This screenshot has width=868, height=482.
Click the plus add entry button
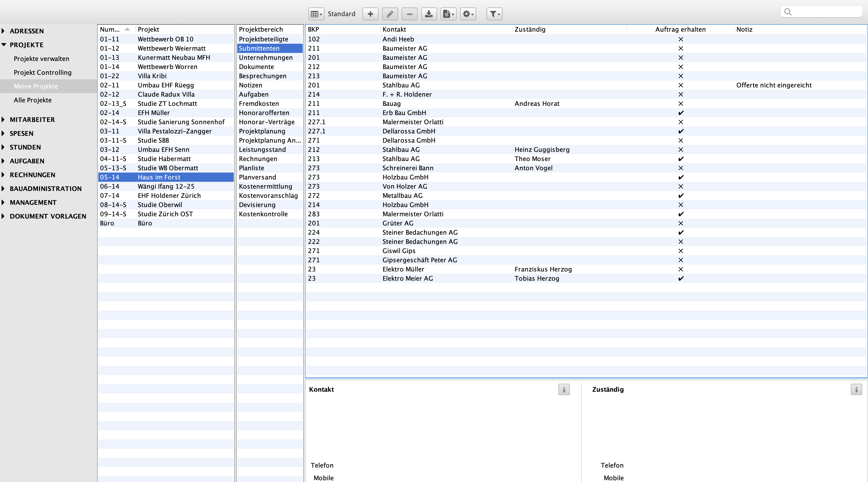coord(370,14)
